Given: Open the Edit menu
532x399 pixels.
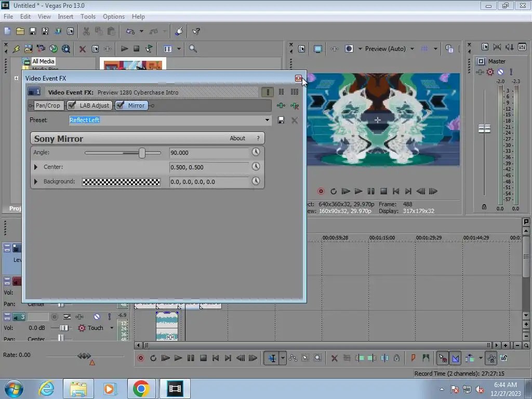Looking at the screenshot, I should pyautogui.click(x=25, y=16).
